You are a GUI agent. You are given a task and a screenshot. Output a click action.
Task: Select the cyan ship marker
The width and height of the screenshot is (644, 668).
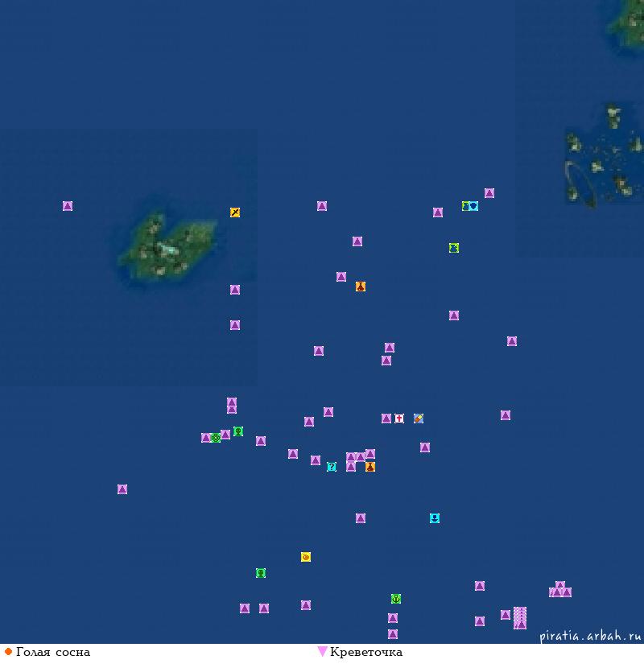point(435,518)
